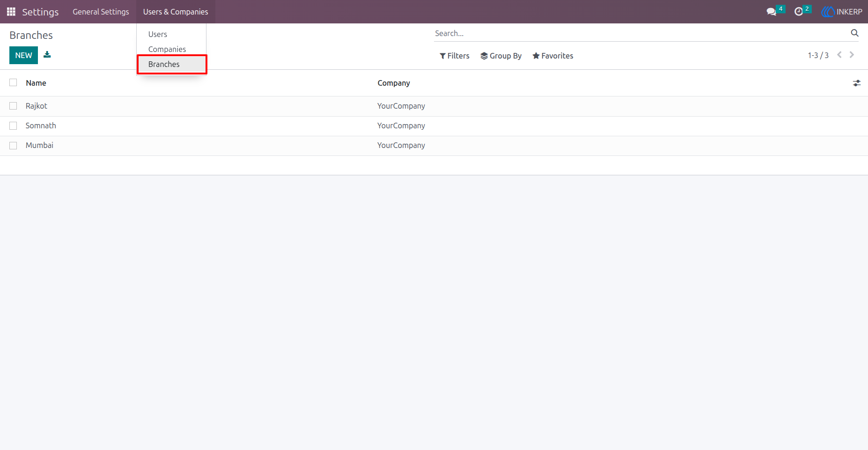The image size is (868, 450).
Task: Open the Mumbai branch record
Action: pyautogui.click(x=39, y=145)
